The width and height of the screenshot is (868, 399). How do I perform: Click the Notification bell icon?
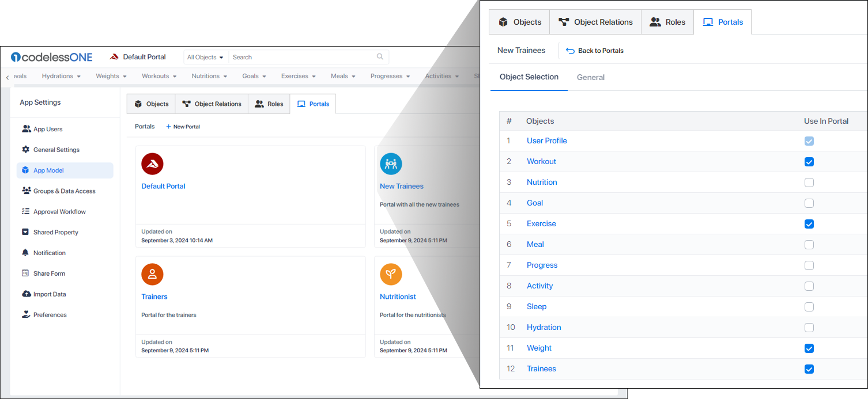point(26,253)
